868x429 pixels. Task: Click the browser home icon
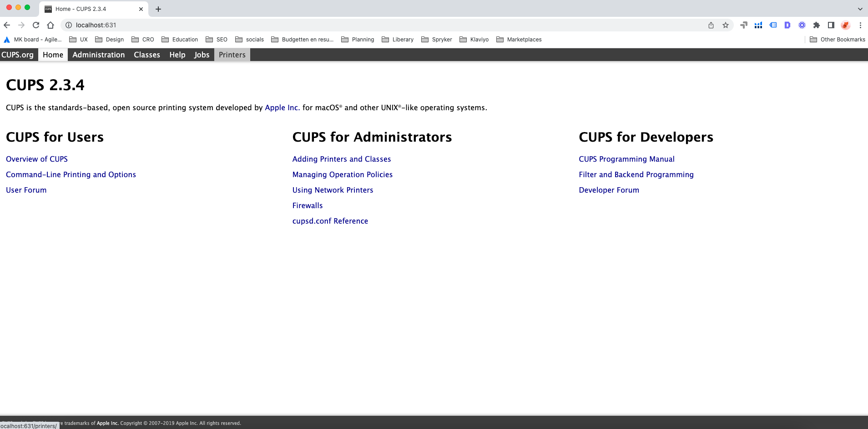point(50,25)
